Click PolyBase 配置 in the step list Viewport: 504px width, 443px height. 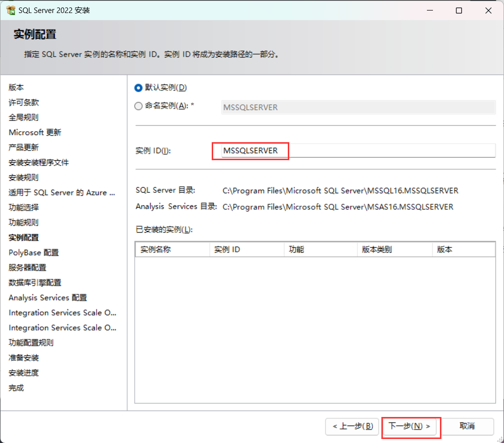pyautogui.click(x=34, y=253)
